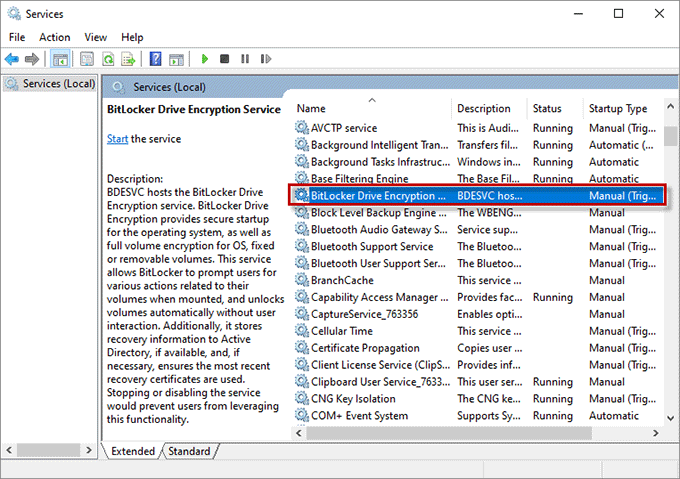Viewport: 680px width, 479px height.
Task: Click the Back arrow toolbar icon
Action: (x=12, y=59)
